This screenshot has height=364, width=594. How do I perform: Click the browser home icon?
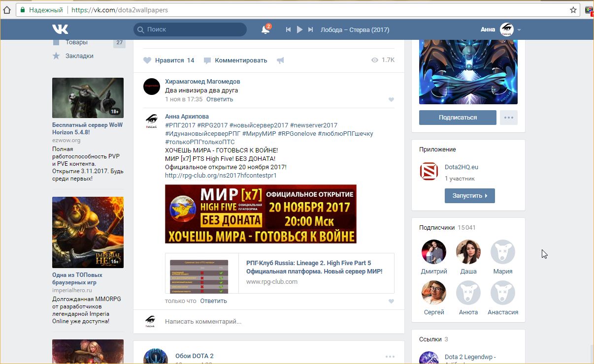click(7, 10)
